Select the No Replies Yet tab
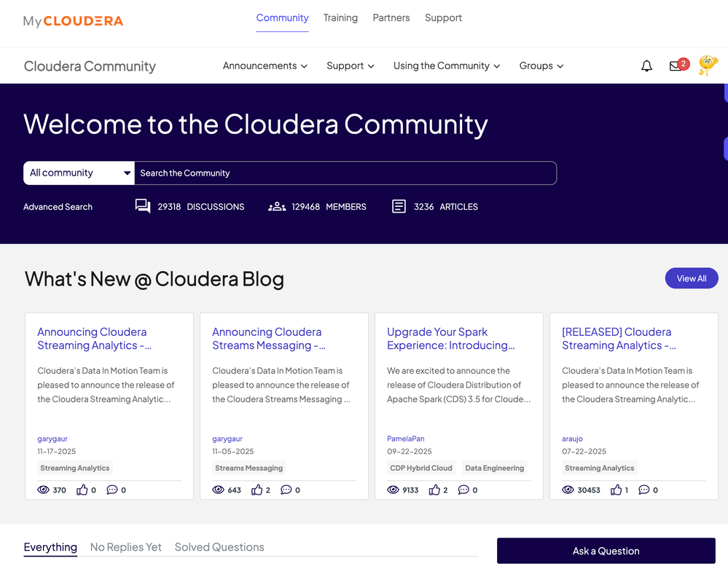728x569 pixels. click(126, 547)
